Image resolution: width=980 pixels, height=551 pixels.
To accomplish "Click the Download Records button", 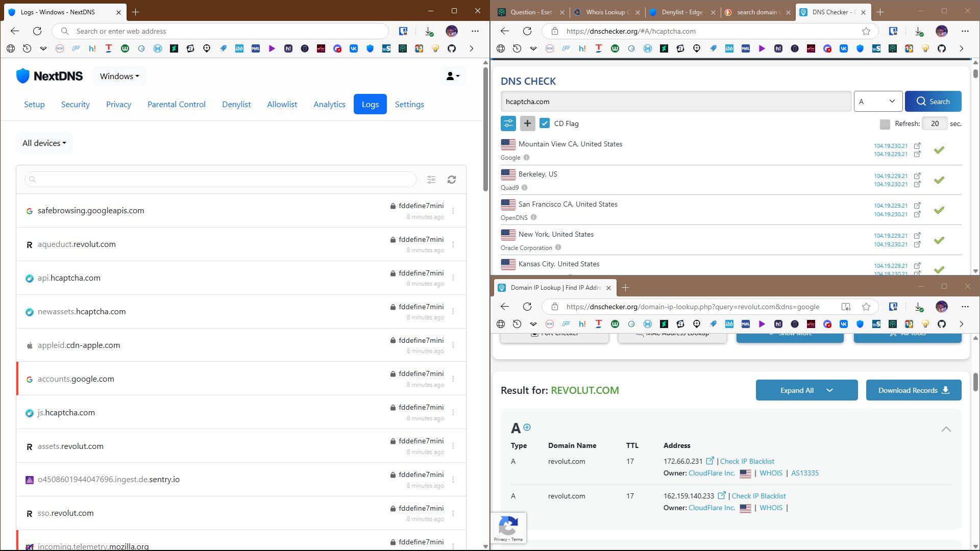I will click(913, 390).
